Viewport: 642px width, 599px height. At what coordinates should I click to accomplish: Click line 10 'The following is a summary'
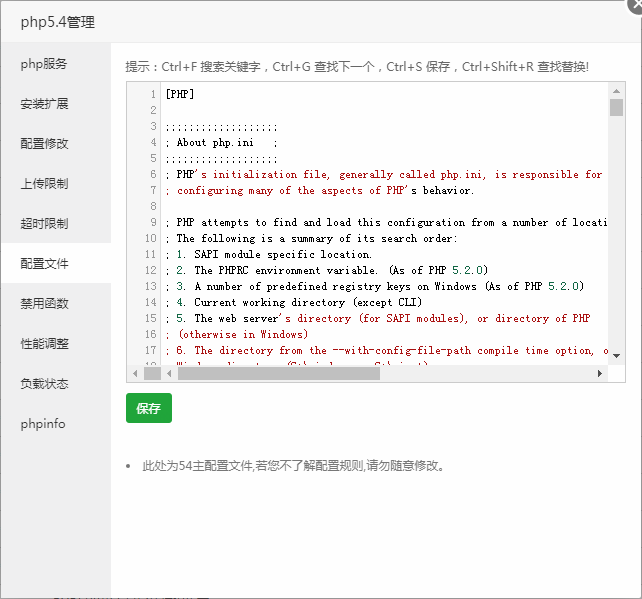[x=311, y=239]
